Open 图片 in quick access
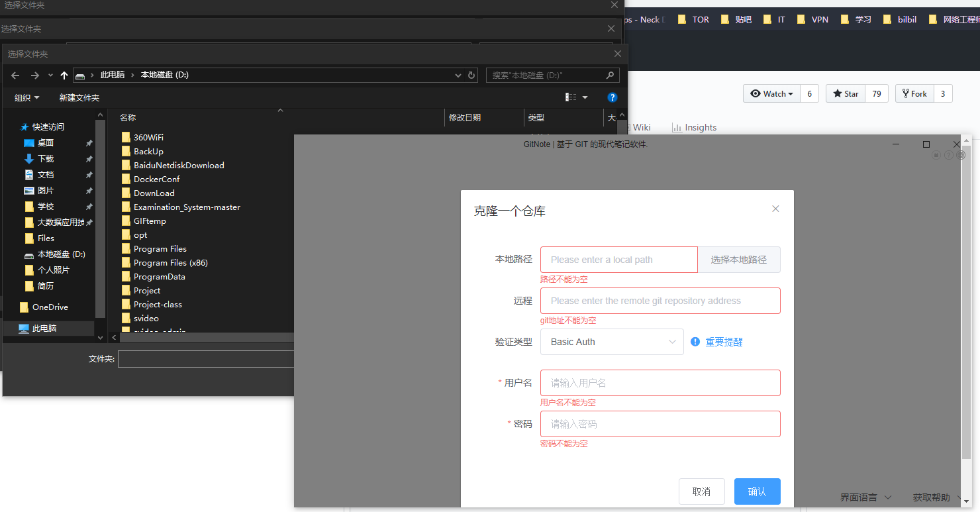980x512 pixels. tap(46, 190)
